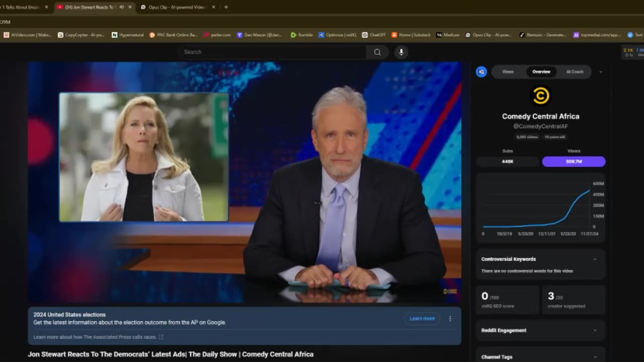
Task: Open the parler.com bookmark
Action: (217, 35)
